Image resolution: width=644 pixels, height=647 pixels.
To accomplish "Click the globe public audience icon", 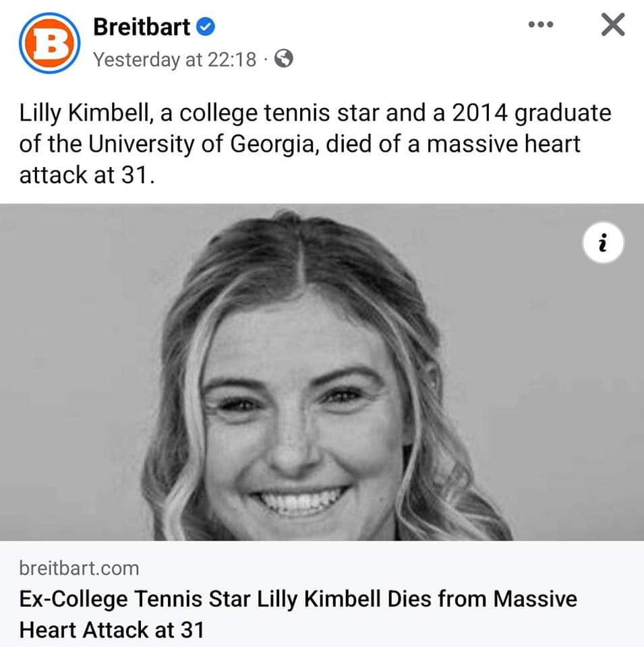I will point(285,60).
